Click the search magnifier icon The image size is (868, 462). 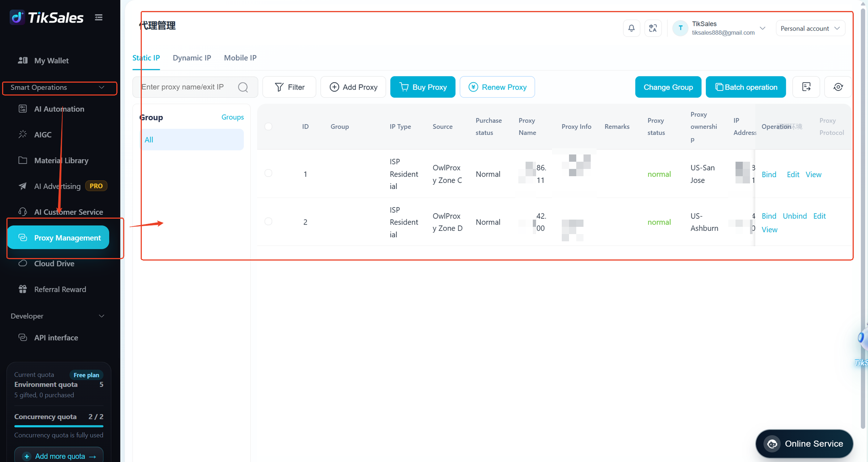coord(243,87)
